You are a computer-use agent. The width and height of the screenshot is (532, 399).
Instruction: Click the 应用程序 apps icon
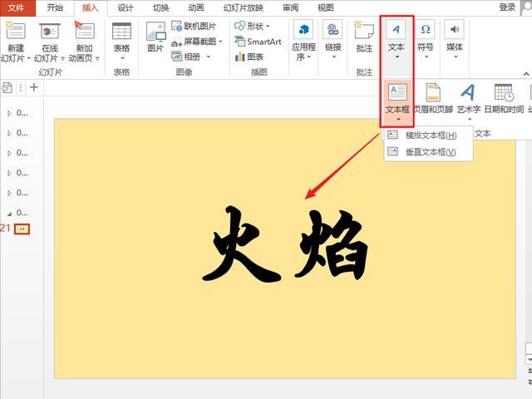click(x=303, y=30)
